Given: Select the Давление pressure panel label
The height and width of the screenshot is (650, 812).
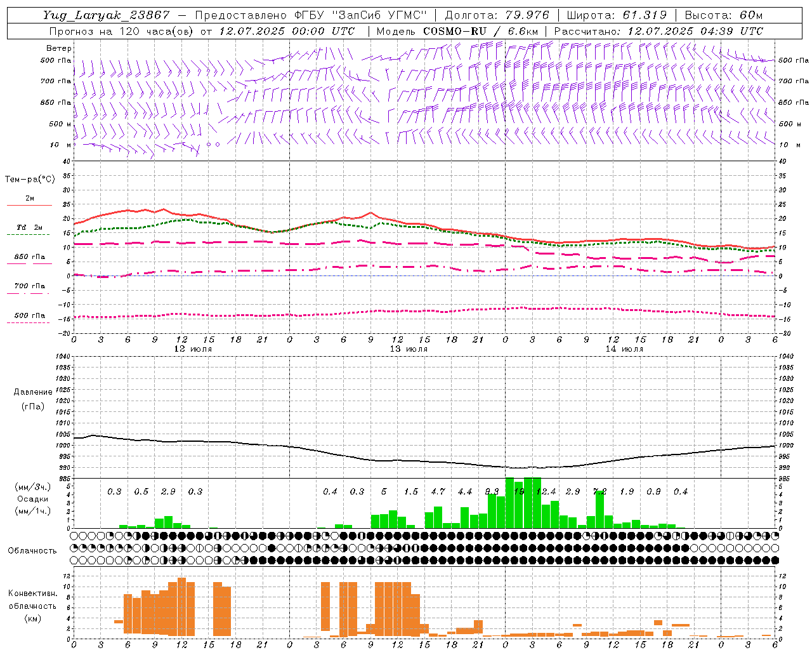Looking at the screenshot, I should (33, 392).
